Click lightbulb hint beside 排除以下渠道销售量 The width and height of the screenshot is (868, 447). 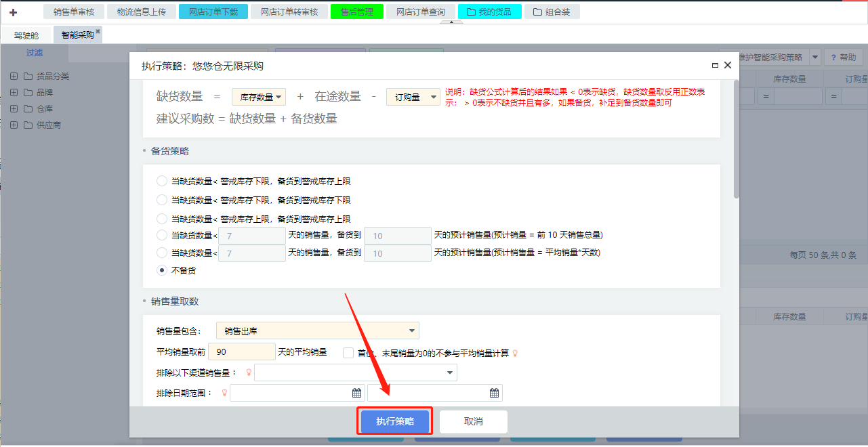click(248, 372)
